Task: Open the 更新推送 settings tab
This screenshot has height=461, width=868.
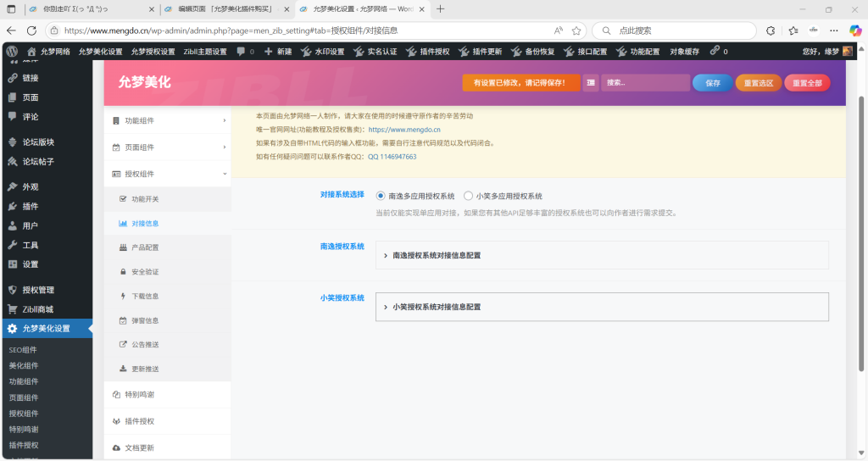Action: (167, 369)
